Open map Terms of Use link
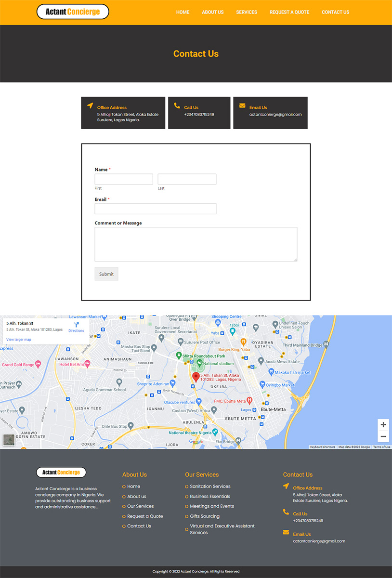392x578 pixels. tap(382, 447)
